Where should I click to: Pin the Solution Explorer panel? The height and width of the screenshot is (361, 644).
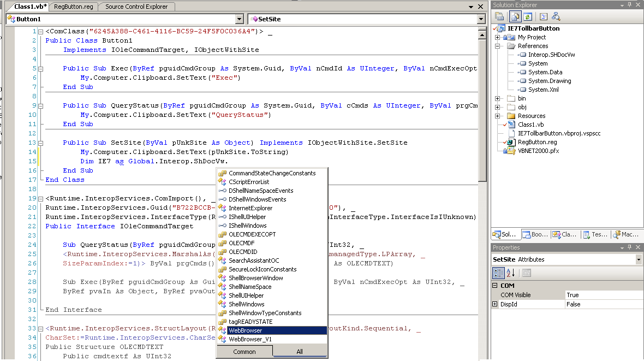click(630, 5)
